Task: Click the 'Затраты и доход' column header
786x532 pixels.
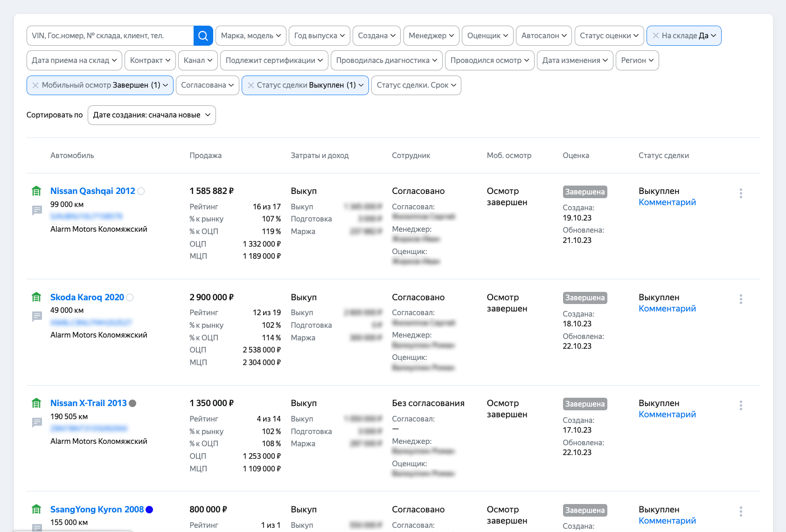Action: pyautogui.click(x=320, y=156)
